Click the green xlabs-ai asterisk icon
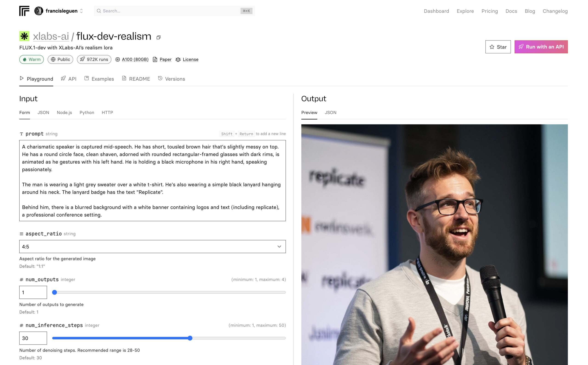The height and width of the screenshot is (365, 588). pos(24,36)
